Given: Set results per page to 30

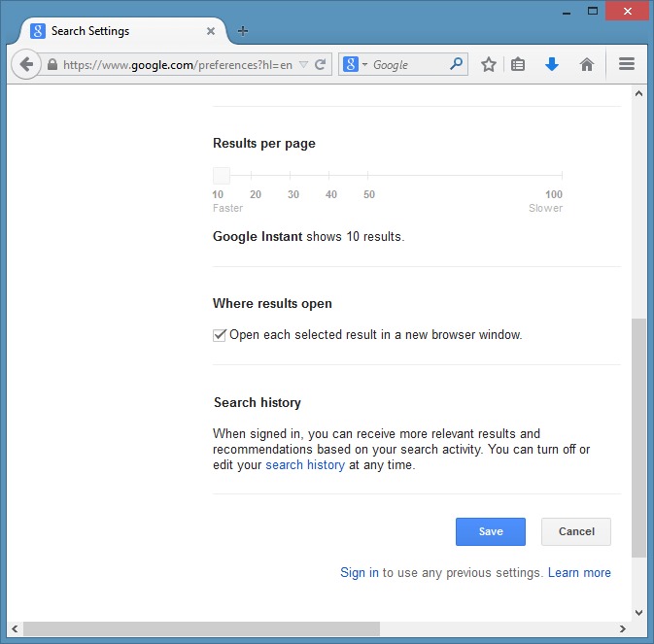Looking at the screenshot, I should tap(290, 176).
